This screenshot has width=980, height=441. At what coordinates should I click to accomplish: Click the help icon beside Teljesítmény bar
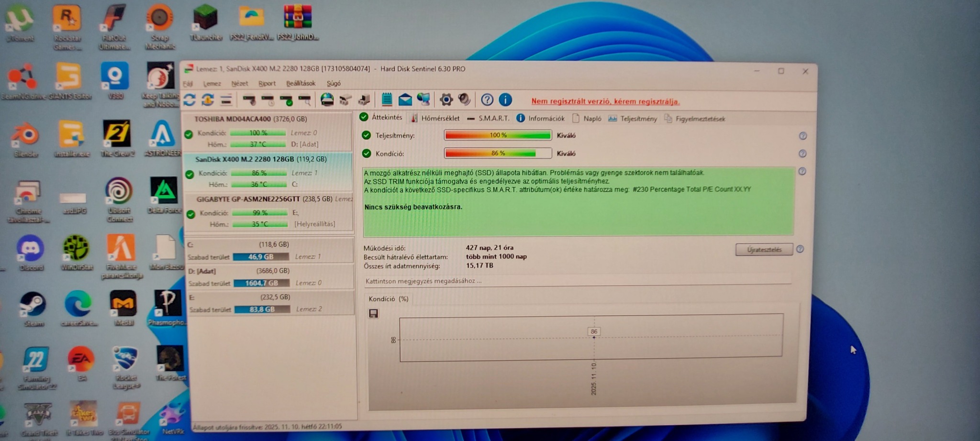(803, 136)
